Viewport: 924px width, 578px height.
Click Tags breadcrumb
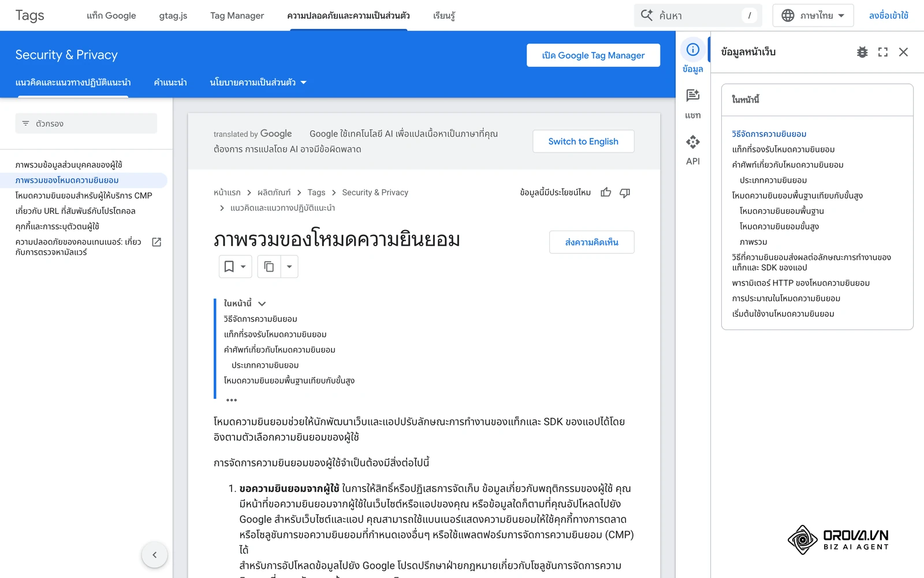pyautogui.click(x=316, y=192)
